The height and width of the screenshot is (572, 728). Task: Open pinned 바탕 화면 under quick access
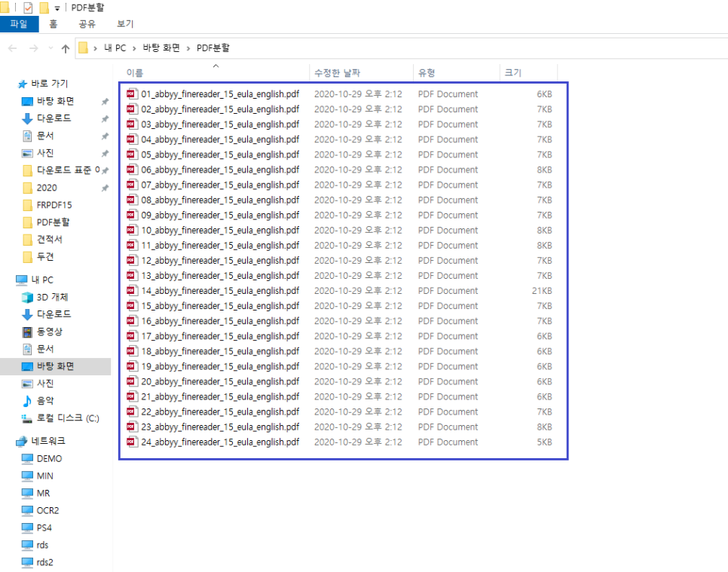pos(55,101)
